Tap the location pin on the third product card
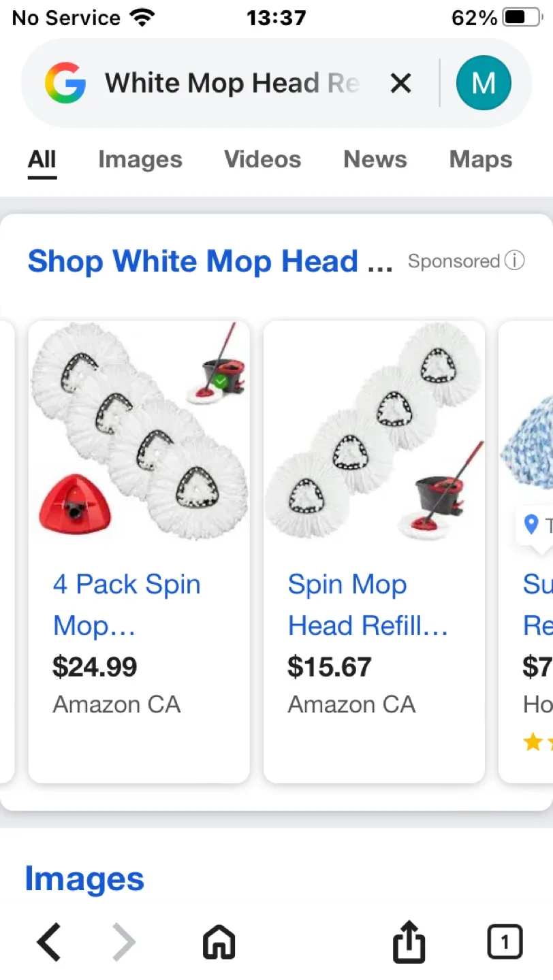The image size is (553, 980). [x=531, y=524]
